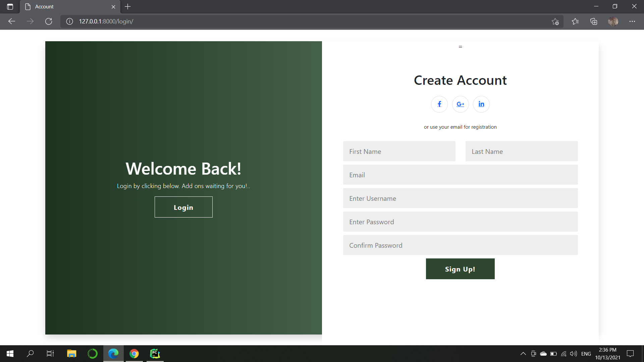
Task: Open the Collections icon in toolbar
Action: pyautogui.click(x=594, y=21)
